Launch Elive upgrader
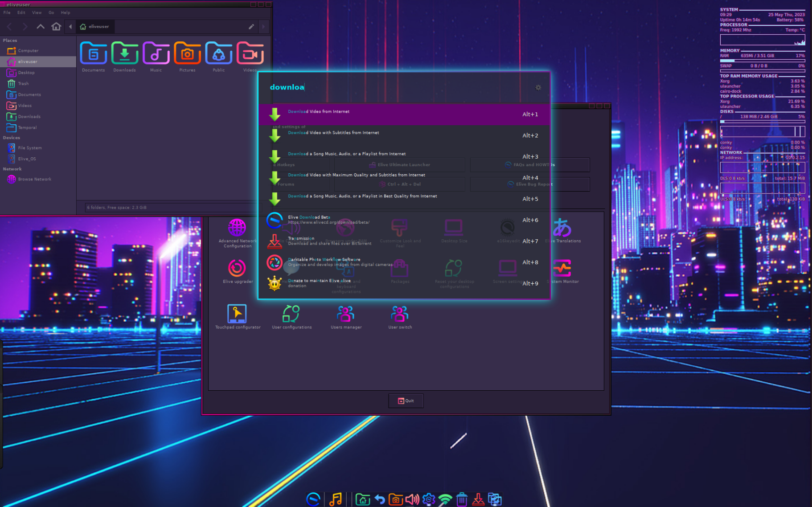Image resolution: width=812 pixels, height=507 pixels. 238,271
